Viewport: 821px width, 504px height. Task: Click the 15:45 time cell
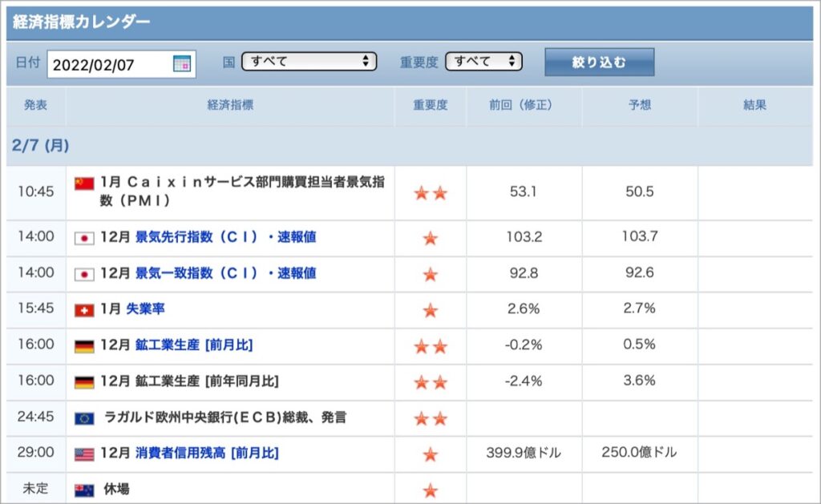coord(35,308)
